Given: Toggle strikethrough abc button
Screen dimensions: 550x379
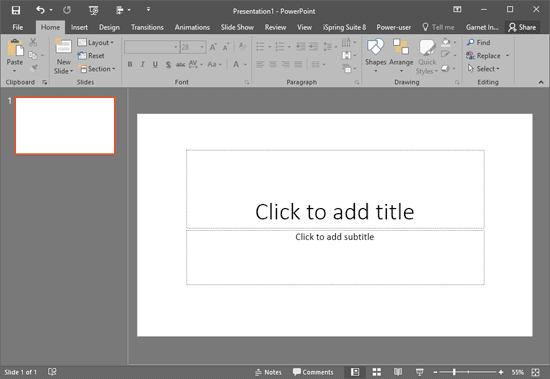Looking at the screenshot, I should point(180,64).
